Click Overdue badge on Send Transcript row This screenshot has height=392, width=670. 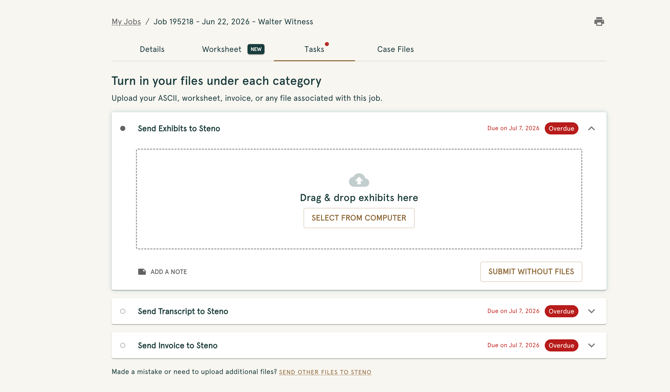click(561, 311)
